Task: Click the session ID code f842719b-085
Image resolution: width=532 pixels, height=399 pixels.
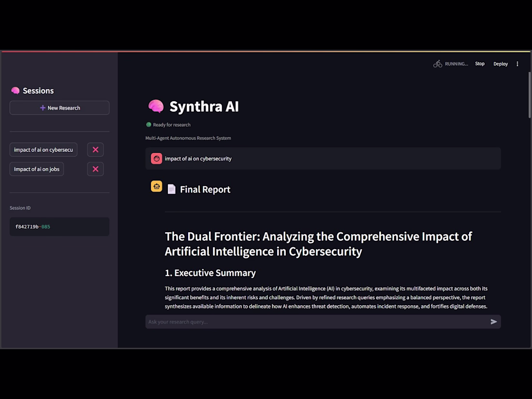Action: (32, 227)
